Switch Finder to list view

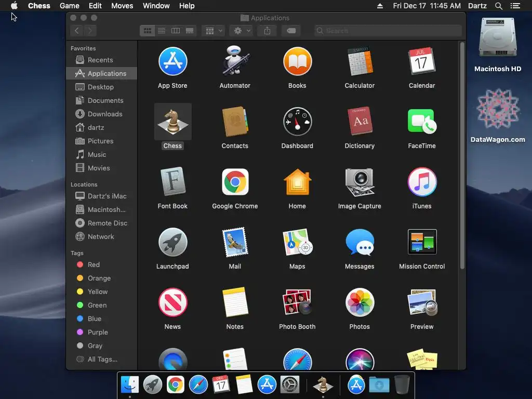point(162,31)
